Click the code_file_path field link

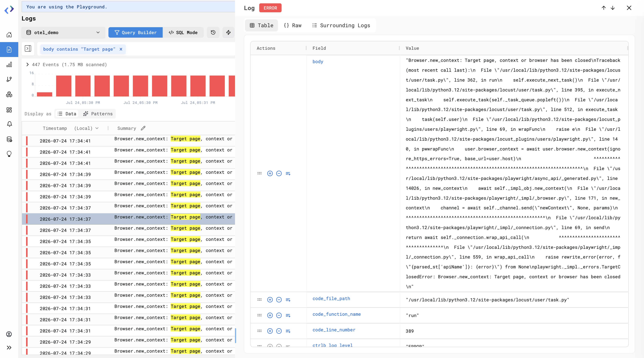[x=331, y=299]
